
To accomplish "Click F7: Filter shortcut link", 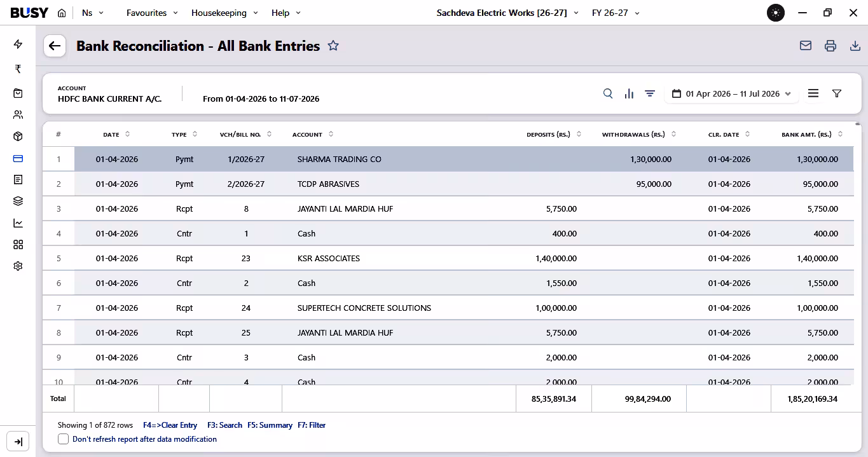I will point(312,425).
